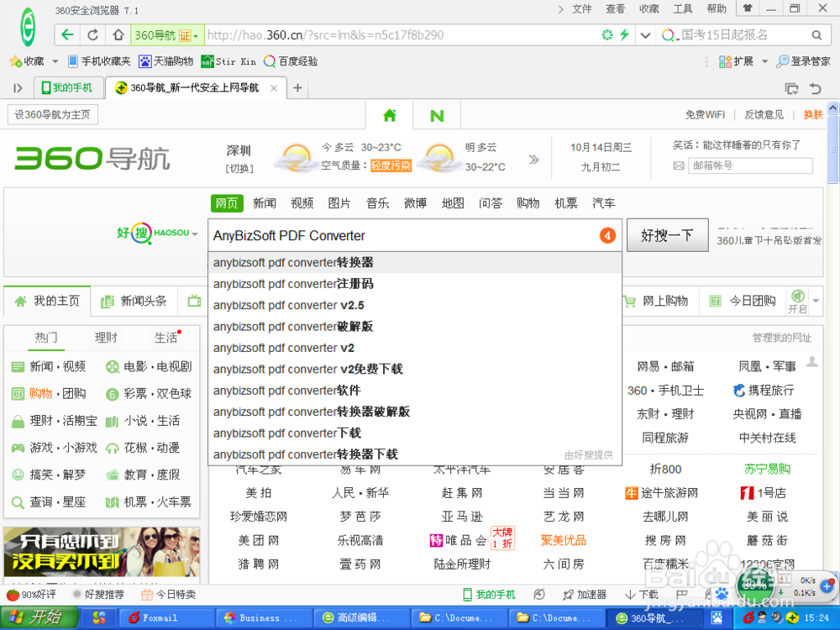Viewport: 840px width, 630px height.
Task: Click the 下载 download icon in status bar
Action: pyautogui.click(x=641, y=594)
